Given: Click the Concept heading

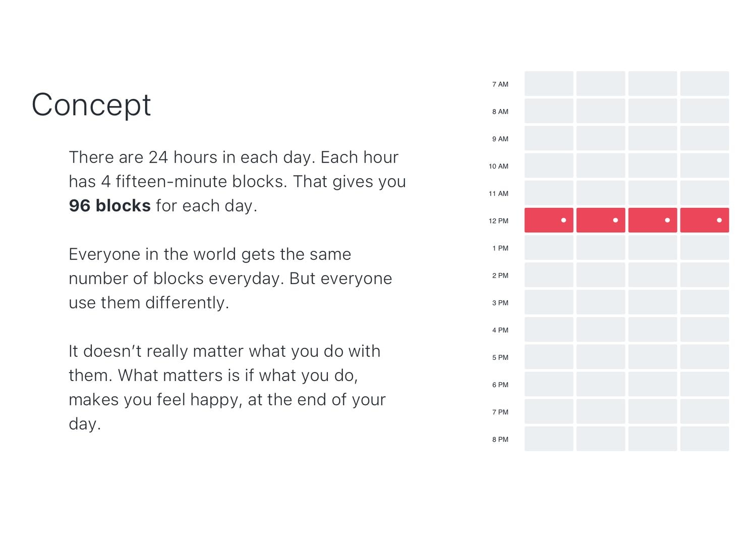Looking at the screenshot, I should coord(91,105).
